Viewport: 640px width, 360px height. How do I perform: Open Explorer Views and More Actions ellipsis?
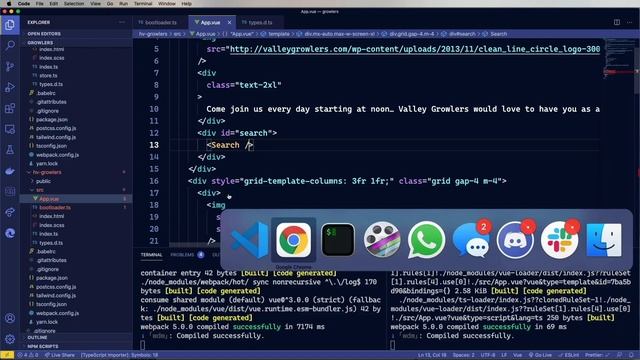click(122, 22)
